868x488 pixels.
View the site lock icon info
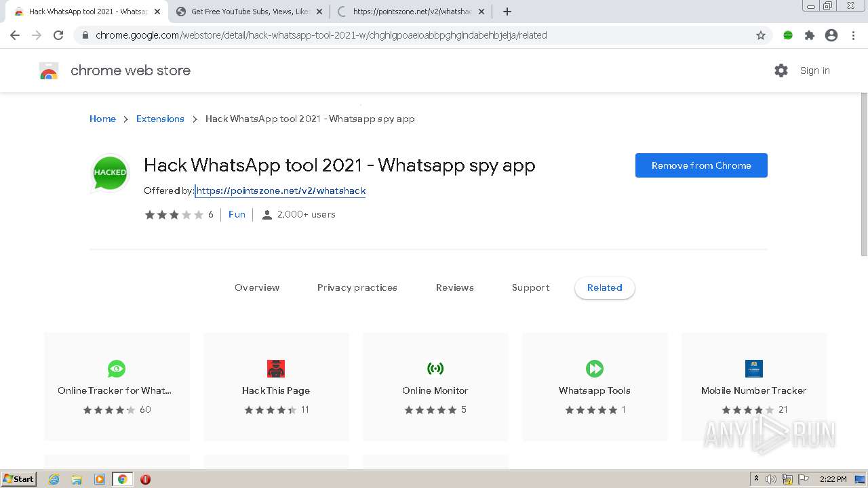[85, 35]
